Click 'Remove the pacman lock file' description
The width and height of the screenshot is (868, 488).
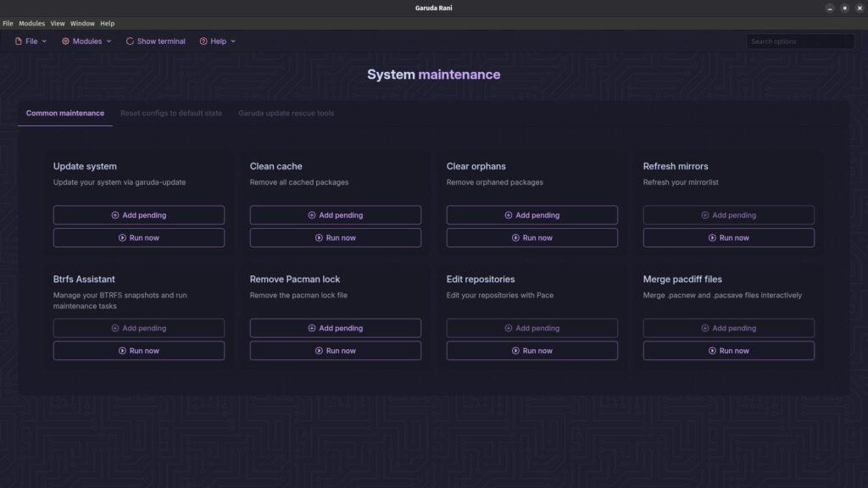coord(298,296)
